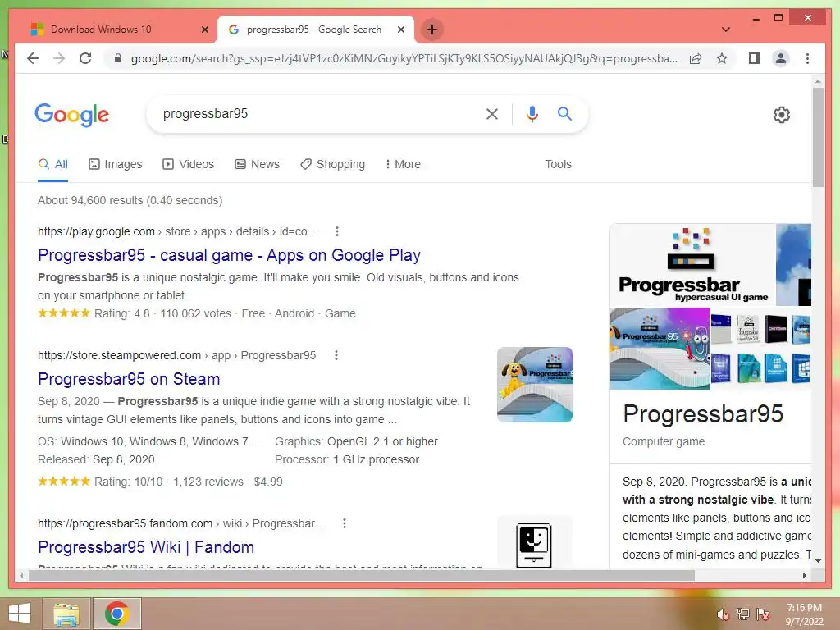The width and height of the screenshot is (840, 630).
Task: Click the horizontal page scrollbar
Action: (362, 575)
